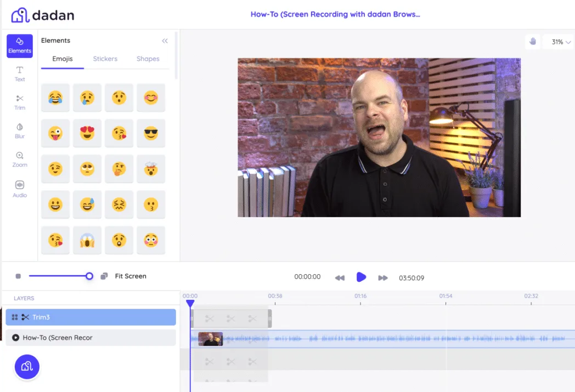Activate the hand pan tool above the preview
Image resolution: width=575 pixels, height=392 pixels.
tap(532, 41)
